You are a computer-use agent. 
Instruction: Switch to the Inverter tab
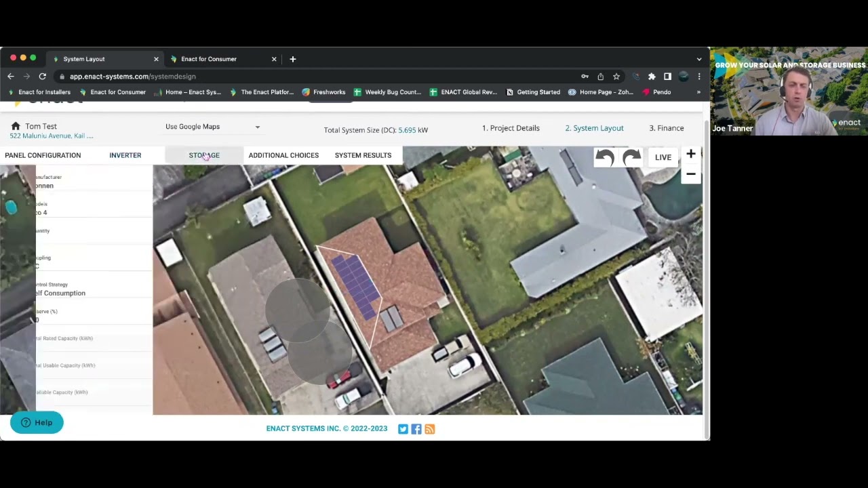click(x=125, y=155)
